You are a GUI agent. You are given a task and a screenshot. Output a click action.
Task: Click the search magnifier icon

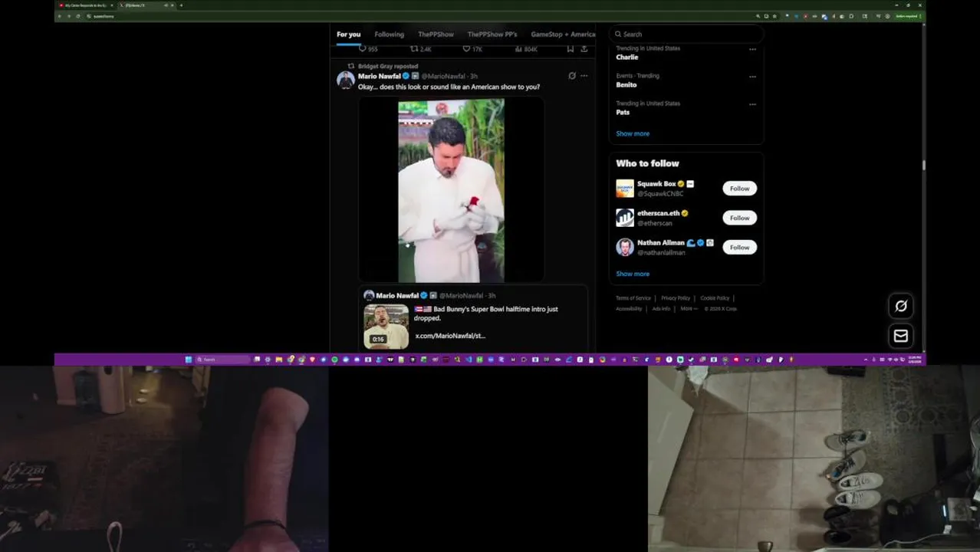[618, 34]
